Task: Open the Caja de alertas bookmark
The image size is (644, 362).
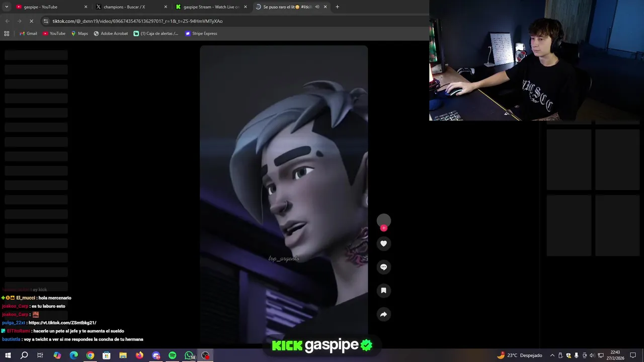Action: pos(156,34)
